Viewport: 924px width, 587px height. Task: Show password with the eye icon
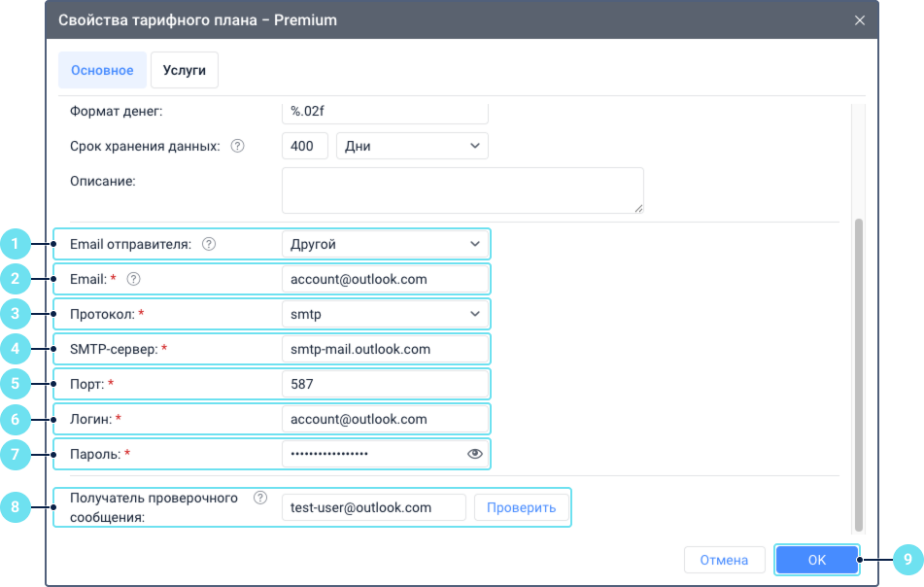coord(475,454)
